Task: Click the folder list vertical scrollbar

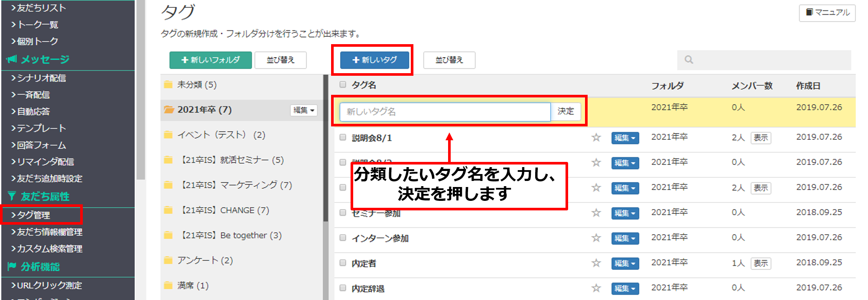Action: 325,148
